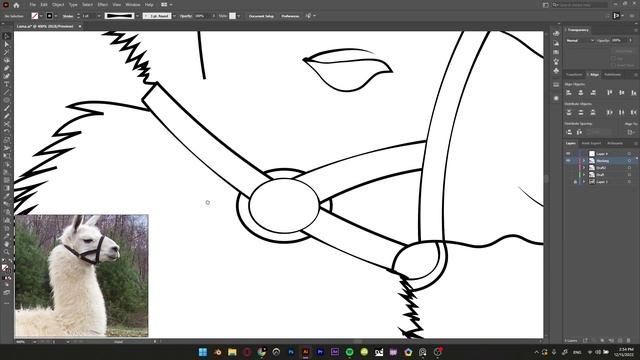
Task: Click Vertical Distribute Space icon
Action: click(x=569, y=132)
